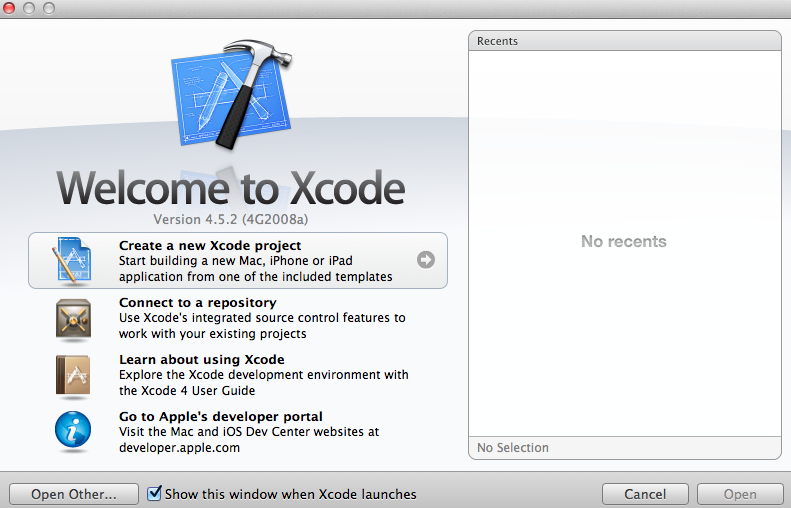Click the repository safe vault icon

click(x=74, y=319)
